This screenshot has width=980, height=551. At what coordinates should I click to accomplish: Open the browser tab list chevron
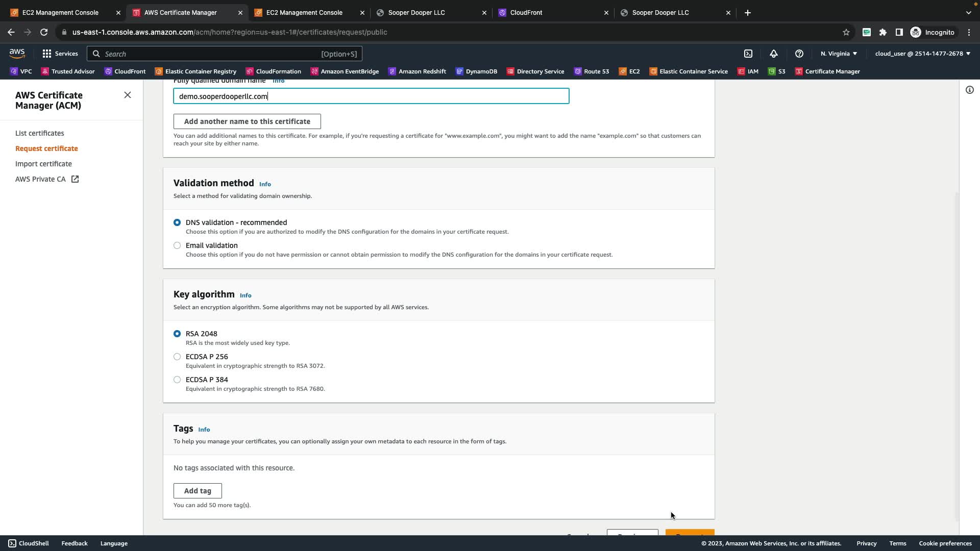pos(968,13)
